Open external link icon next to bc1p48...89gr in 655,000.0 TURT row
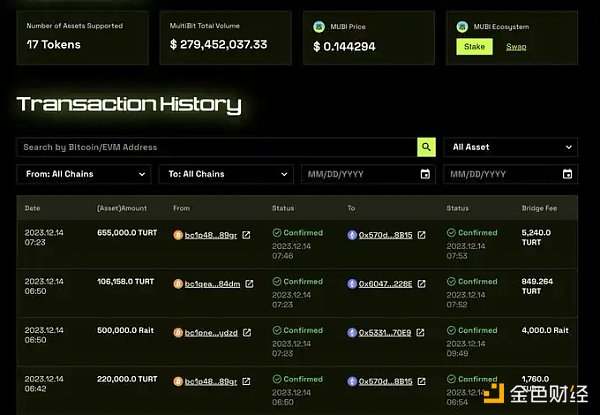This screenshot has width=600, height=415. 246,235
